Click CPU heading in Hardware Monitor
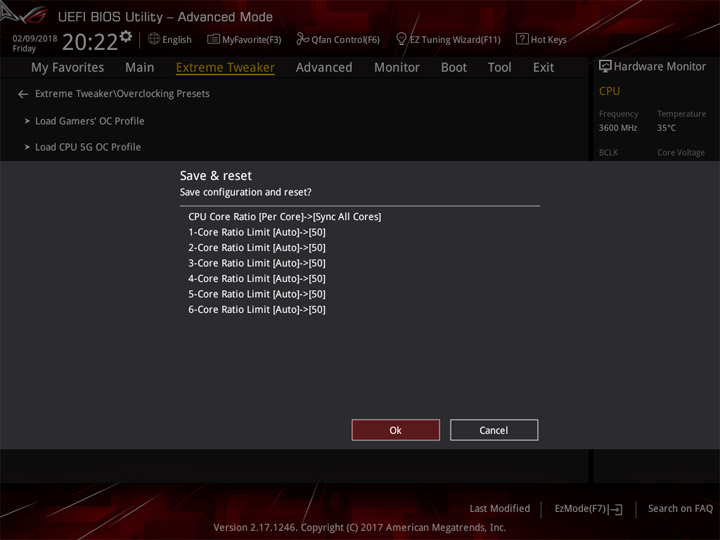The height and width of the screenshot is (540, 720). (609, 91)
